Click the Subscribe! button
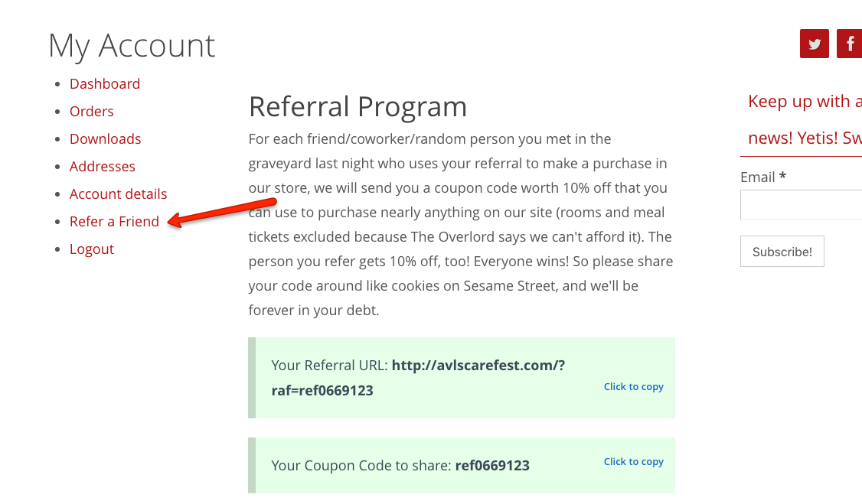 [782, 252]
